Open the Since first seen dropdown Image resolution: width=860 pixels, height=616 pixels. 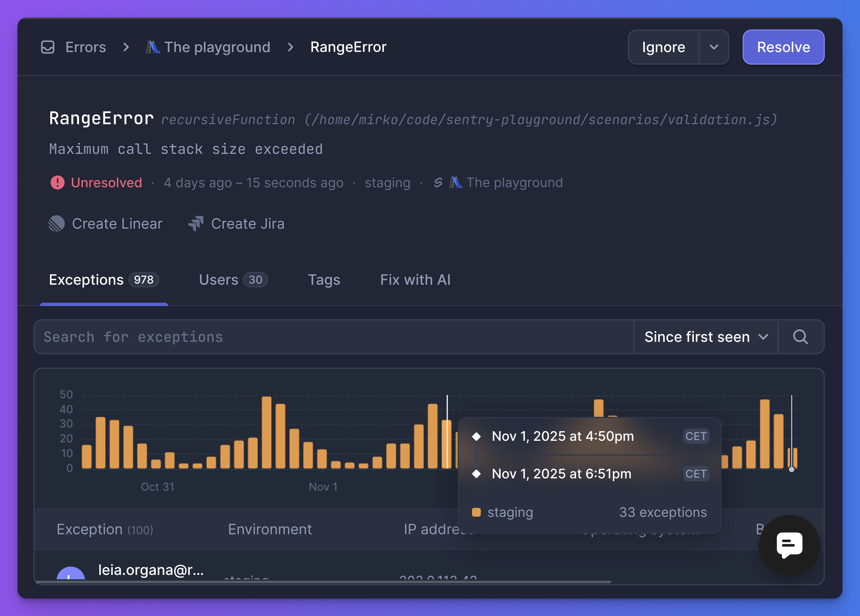pyautogui.click(x=705, y=337)
